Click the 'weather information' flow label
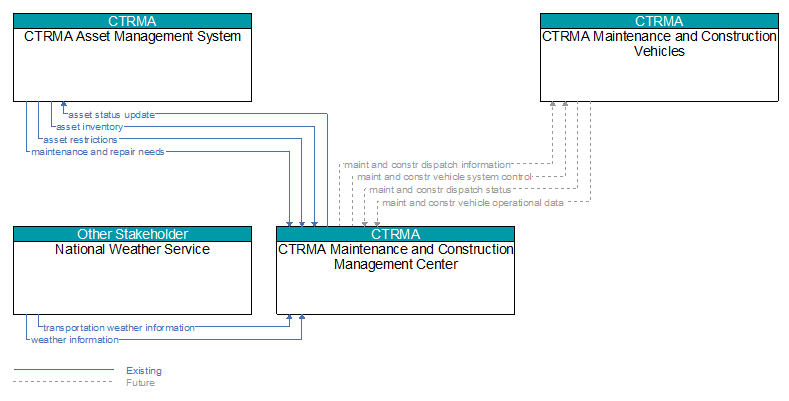The height and width of the screenshot is (401, 789). pos(75,340)
